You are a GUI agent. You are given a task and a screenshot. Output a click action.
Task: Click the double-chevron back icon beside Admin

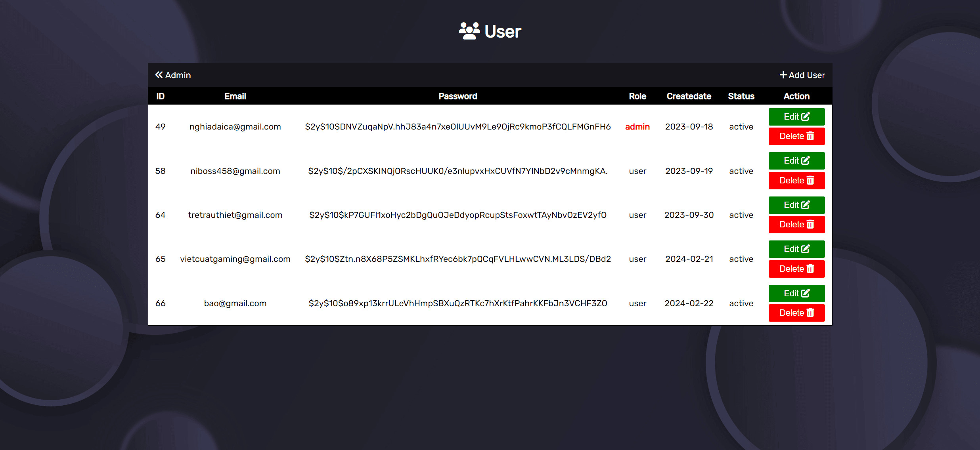coord(159,75)
